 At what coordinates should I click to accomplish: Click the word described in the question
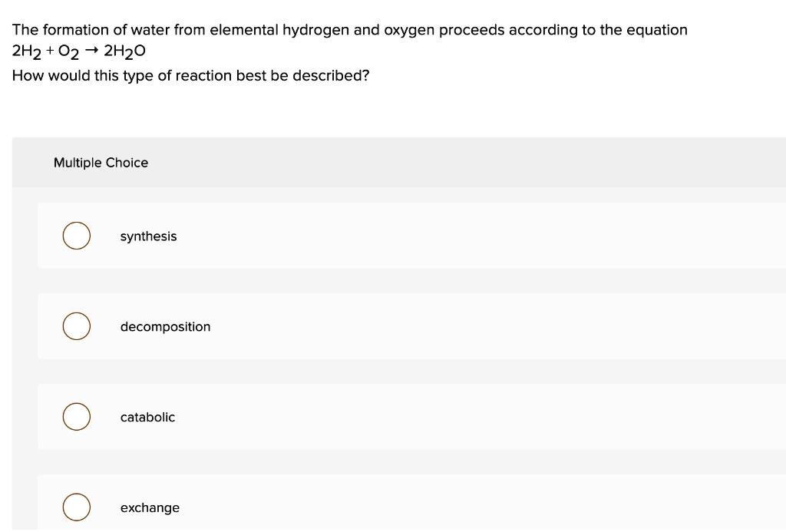pos(327,75)
